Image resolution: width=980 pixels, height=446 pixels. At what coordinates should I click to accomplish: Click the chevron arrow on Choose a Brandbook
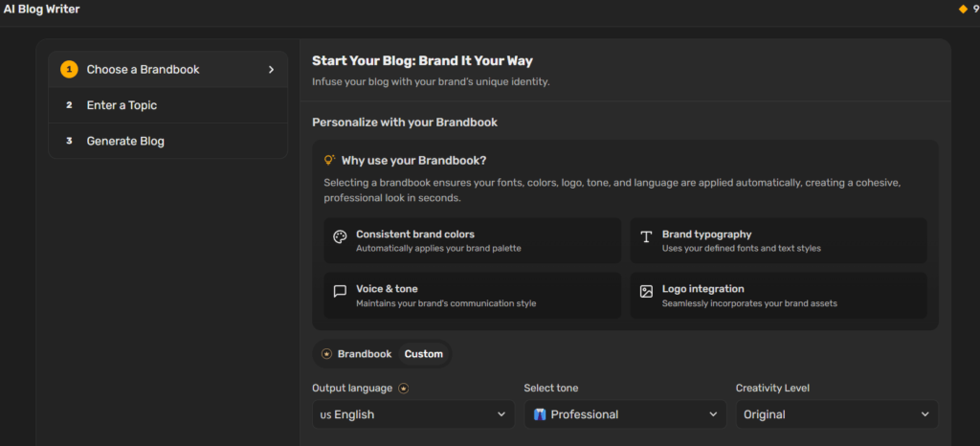[x=271, y=69]
